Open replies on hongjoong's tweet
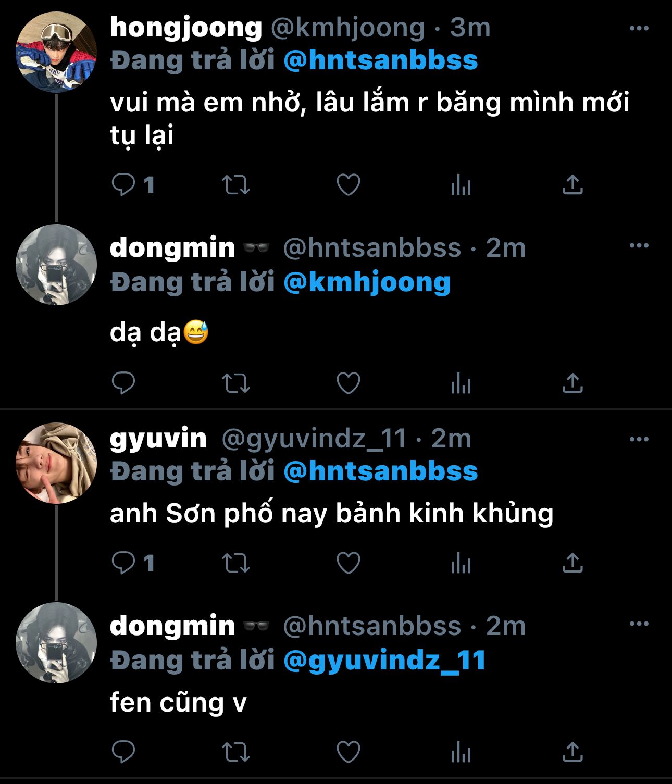 click(x=124, y=185)
